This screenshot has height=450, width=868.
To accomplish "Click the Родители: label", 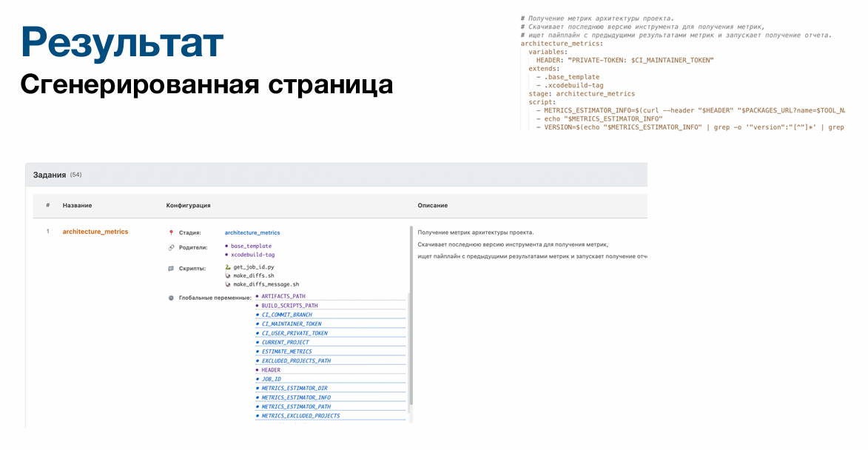I will (193, 248).
